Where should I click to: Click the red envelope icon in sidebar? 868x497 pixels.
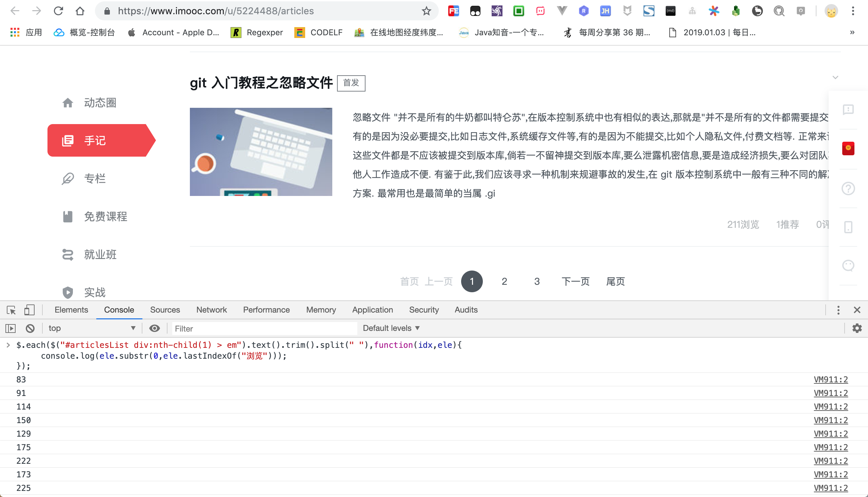(848, 148)
